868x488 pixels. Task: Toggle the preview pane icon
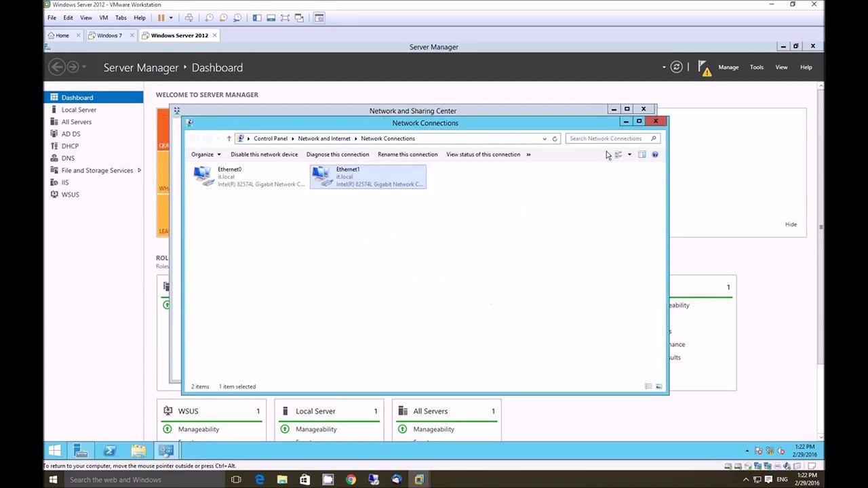click(x=642, y=155)
